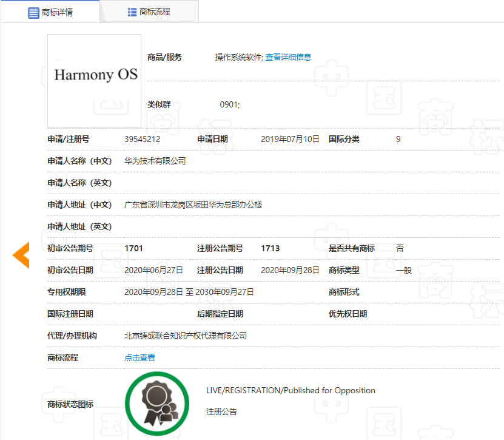Select application date 2019年07月10日
The height and width of the screenshot is (440, 504).
click(290, 139)
